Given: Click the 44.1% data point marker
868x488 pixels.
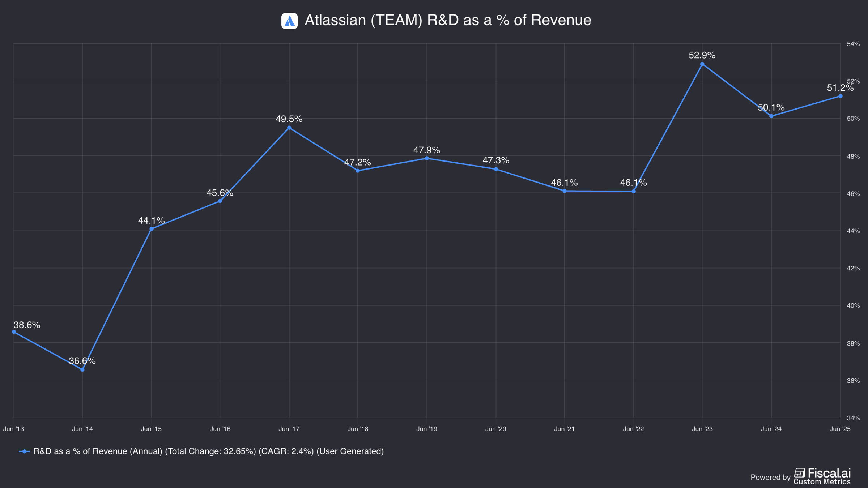Looking at the screenshot, I should pos(152,229).
